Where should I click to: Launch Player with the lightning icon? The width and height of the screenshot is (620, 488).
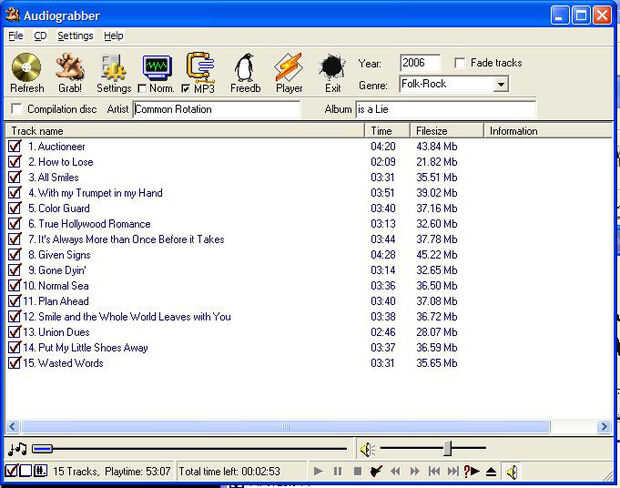289,67
